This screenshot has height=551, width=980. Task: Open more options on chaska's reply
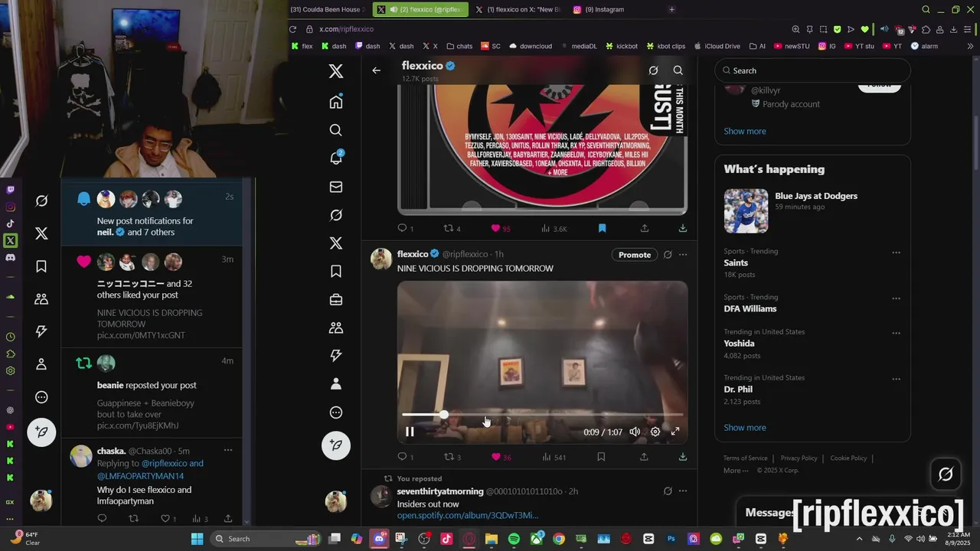(227, 451)
